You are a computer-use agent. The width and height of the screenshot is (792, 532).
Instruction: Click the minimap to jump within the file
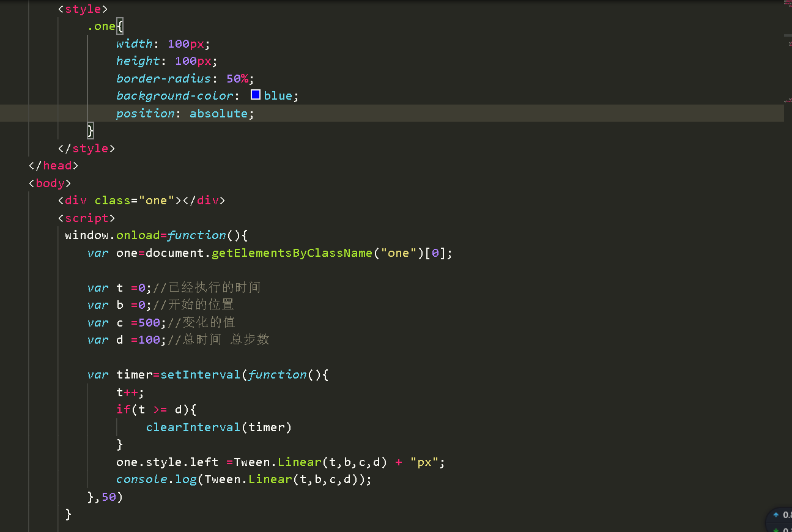[786, 245]
